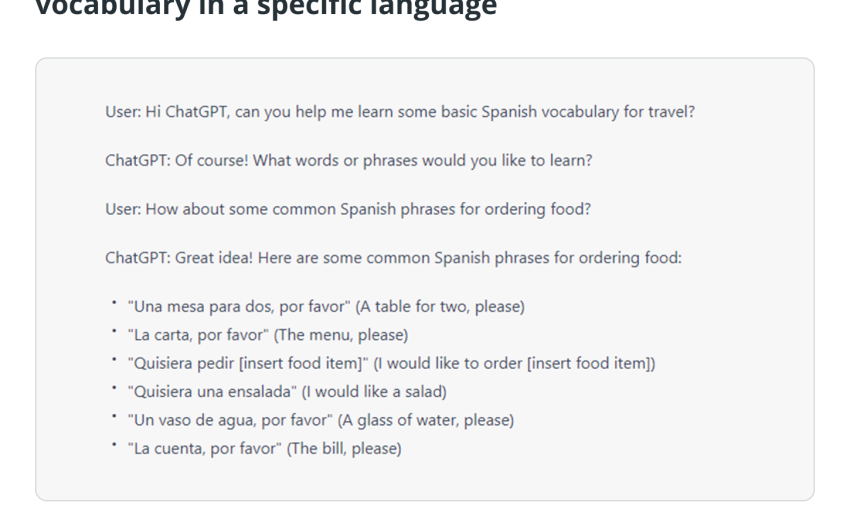The image size is (850, 512).
Task: Click the Spanish phrase 'Quisiera pedir [insert food item]'
Action: click(x=248, y=363)
